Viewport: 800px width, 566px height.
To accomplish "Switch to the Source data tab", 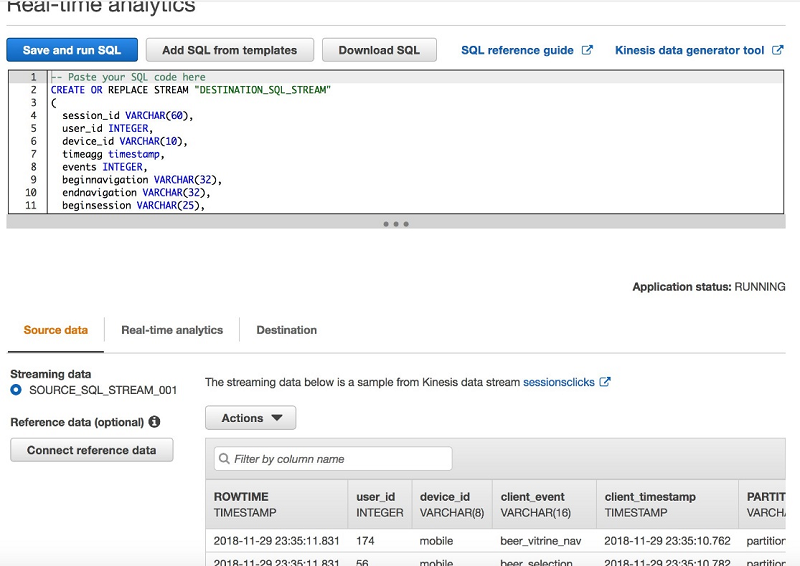I will (56, 330).
